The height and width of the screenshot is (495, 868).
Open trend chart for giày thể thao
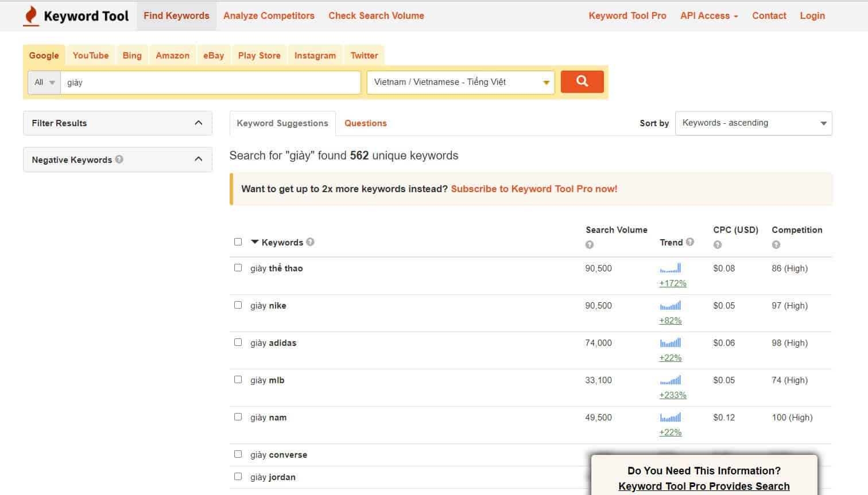pos(671,268)
